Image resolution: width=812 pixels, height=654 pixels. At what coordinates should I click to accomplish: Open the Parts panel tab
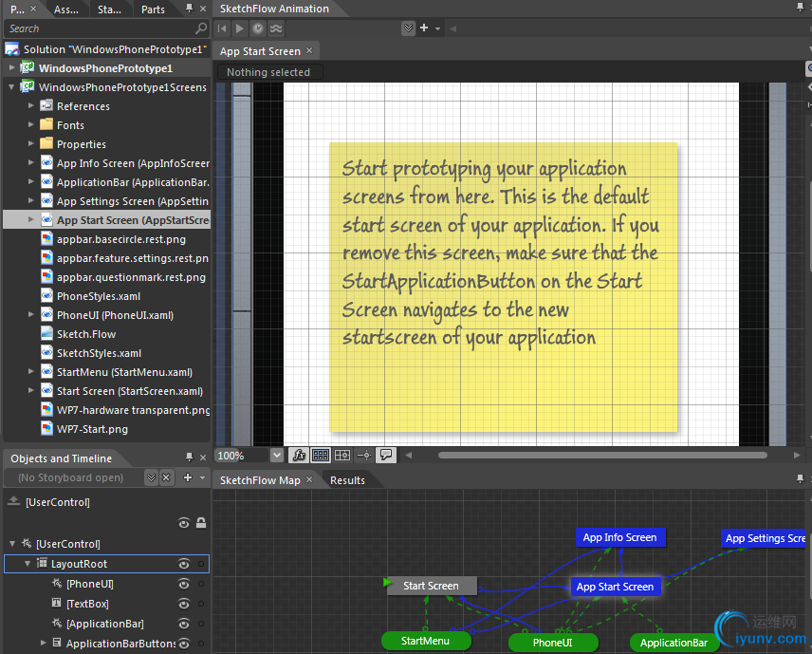click(153, 9)
